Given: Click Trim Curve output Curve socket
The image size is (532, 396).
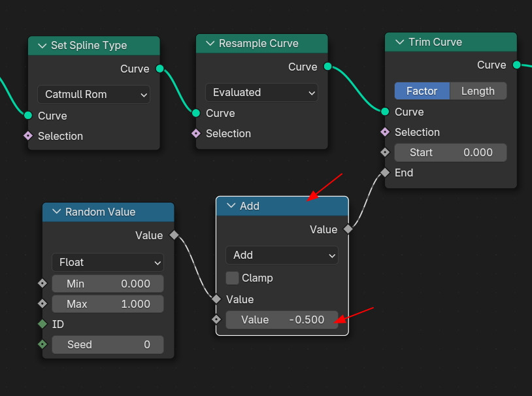Looking at the screenshot, I should [x=517, y=65].
